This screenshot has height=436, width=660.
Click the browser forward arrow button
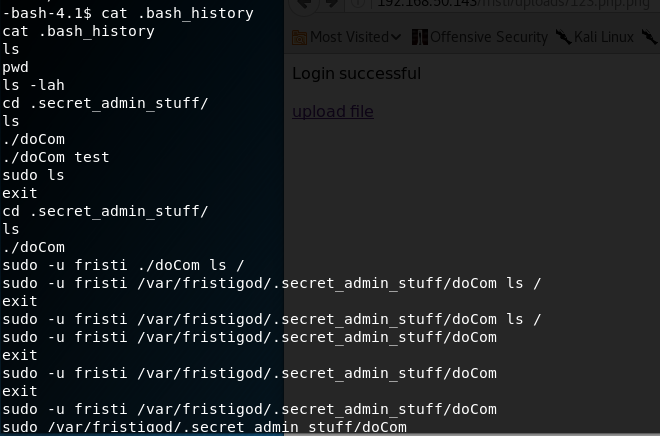point(332,3)
